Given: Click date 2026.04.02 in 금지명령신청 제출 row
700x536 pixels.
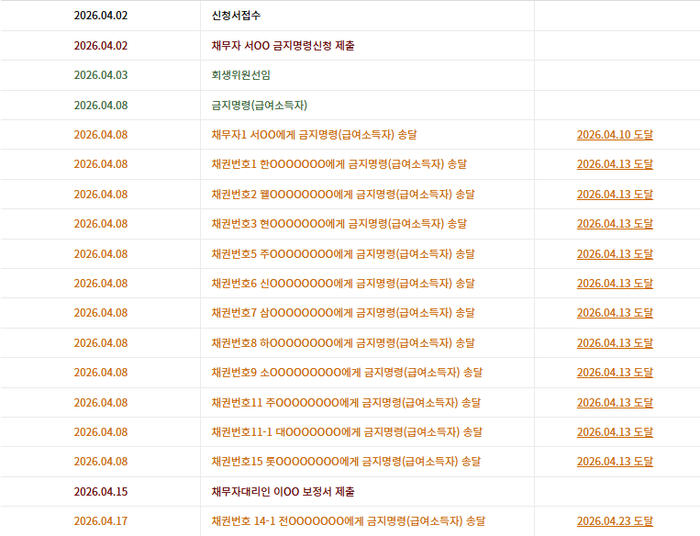Looking at the screenshot, I should (101, 46).
